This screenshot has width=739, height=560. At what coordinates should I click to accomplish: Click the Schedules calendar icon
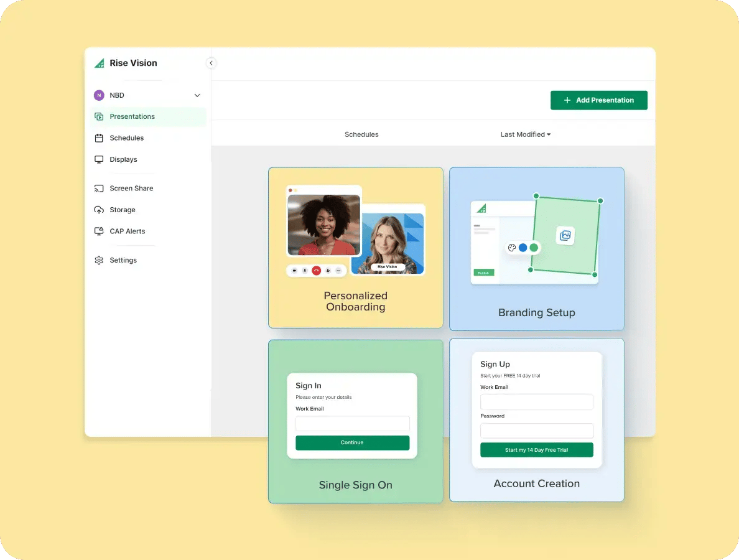[99, 138]
